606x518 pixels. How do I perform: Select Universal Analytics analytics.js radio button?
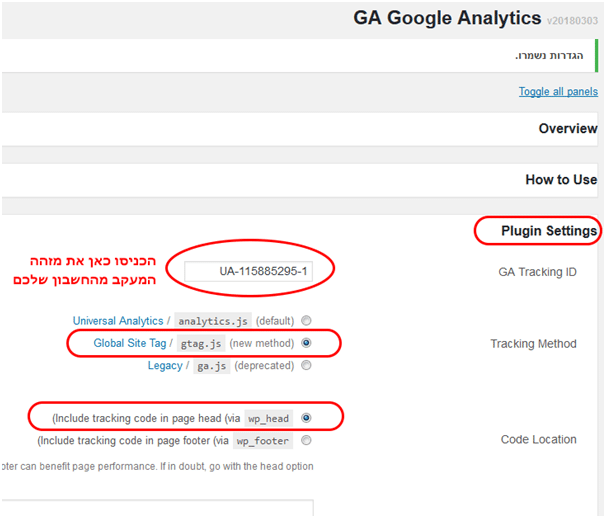coord(306,320)
